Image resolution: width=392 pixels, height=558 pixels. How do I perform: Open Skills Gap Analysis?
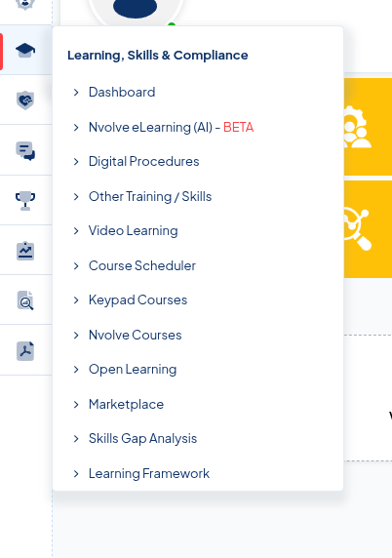point(142,438)
